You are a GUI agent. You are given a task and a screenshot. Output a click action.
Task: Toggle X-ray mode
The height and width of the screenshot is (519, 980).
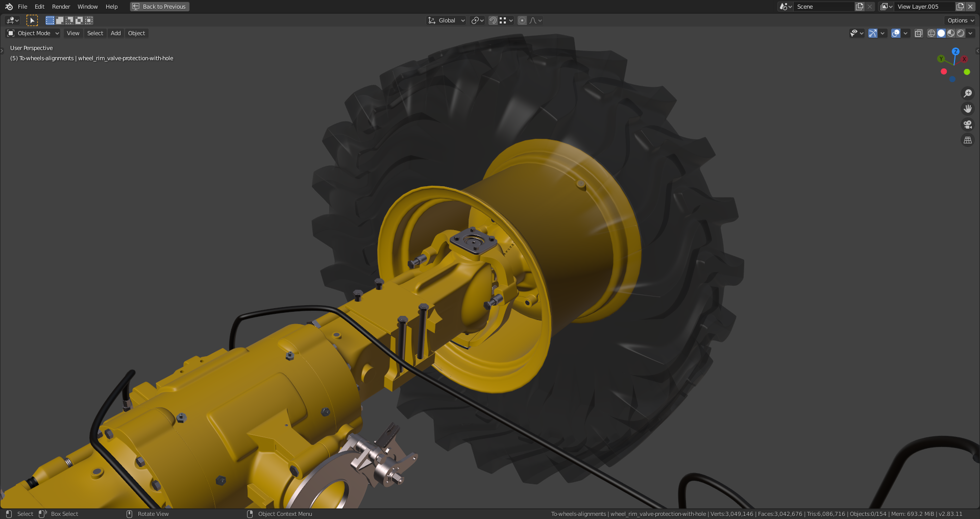point(918,33)
